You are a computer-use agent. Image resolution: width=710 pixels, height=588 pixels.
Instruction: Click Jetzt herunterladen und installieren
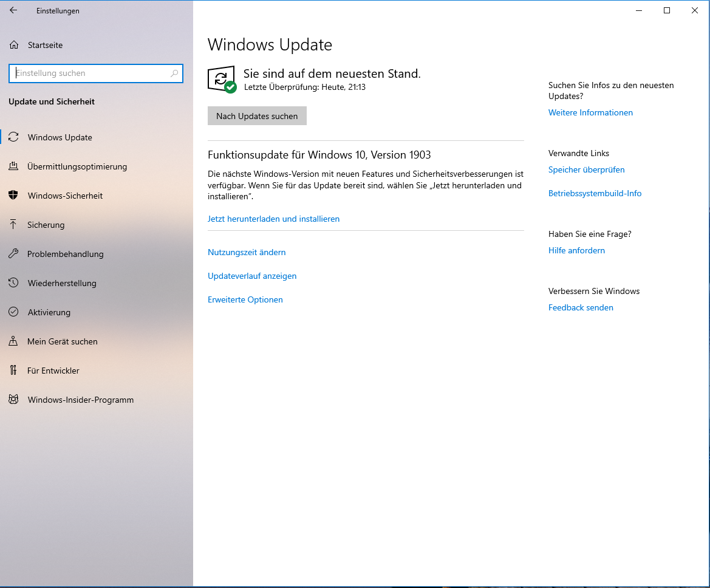pyautogui.click(x=273, y=219)
